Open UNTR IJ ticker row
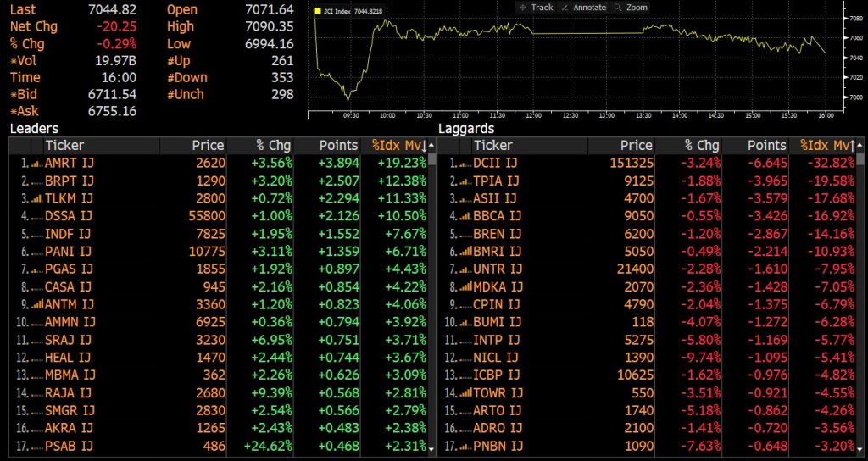 pos(498,269)
